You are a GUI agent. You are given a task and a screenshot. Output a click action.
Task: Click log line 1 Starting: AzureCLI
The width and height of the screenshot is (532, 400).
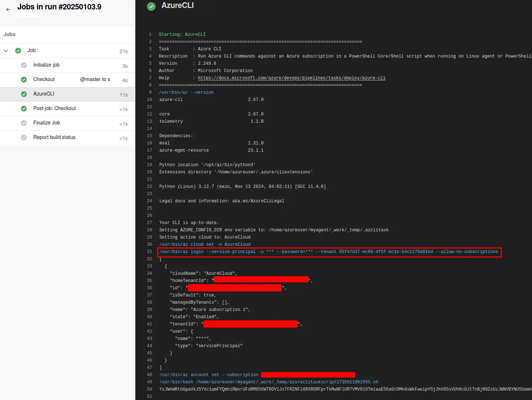point(182,34)
